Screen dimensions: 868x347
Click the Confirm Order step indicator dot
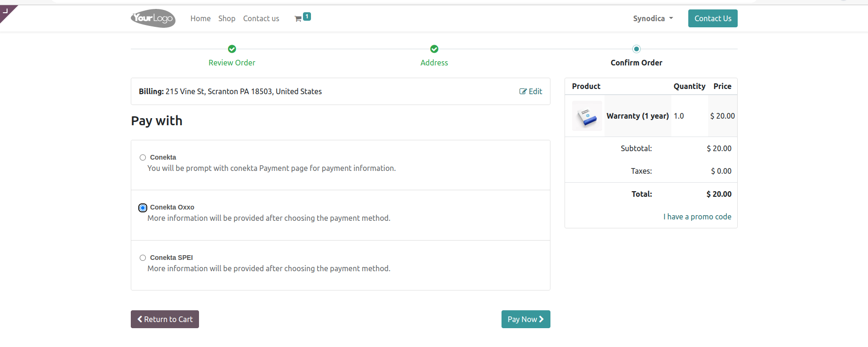click(637, 49)
